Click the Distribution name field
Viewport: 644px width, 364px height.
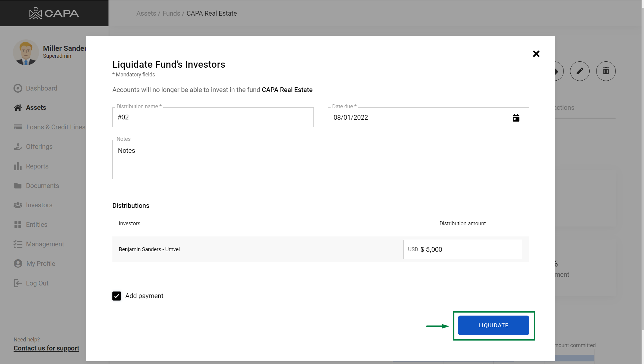pos(213,117)
